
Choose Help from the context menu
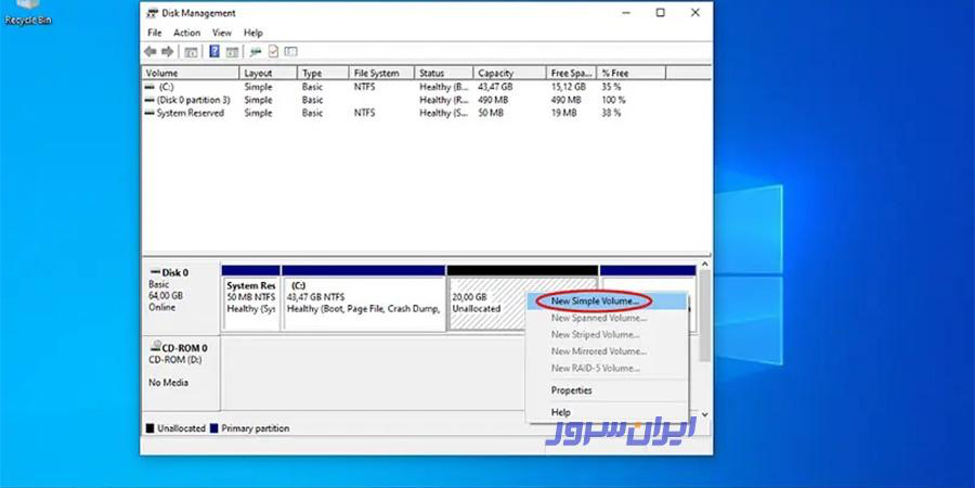[x=608, y=413]
